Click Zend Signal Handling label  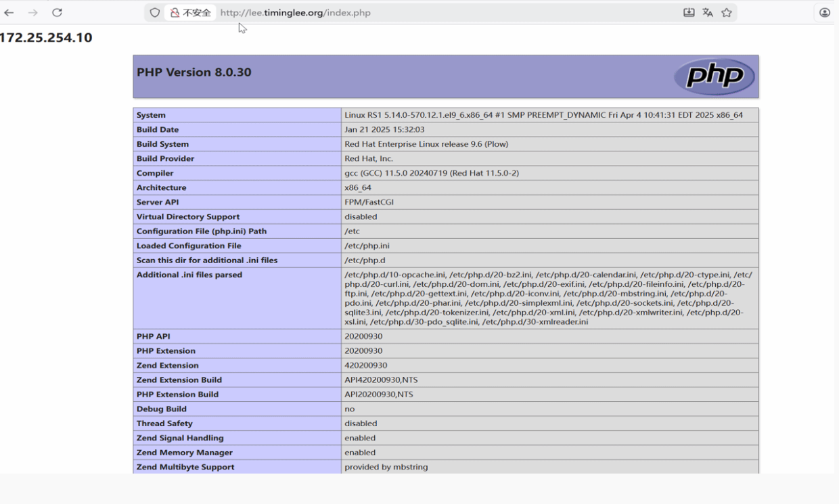click(180, 438)
